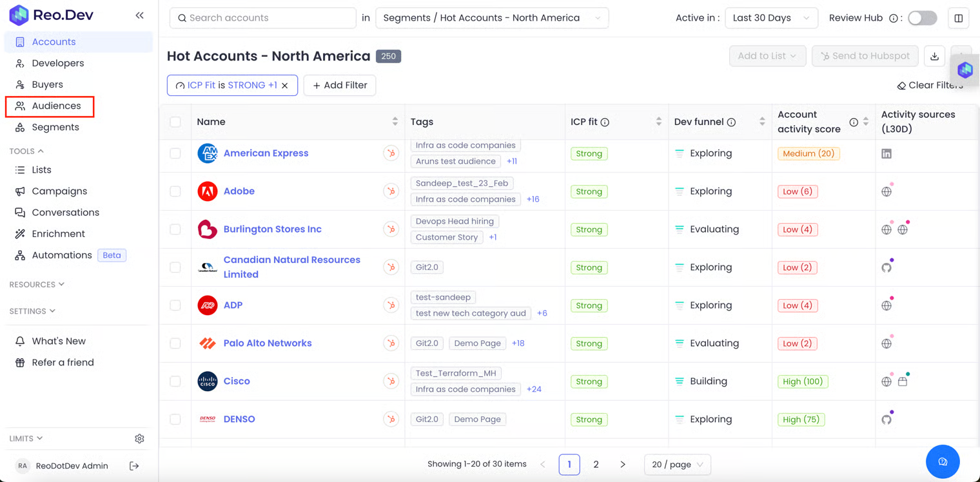Viewport: 980px width, 482px height.
Task: Check the select-all checkbox in table header
Action: 175,122
